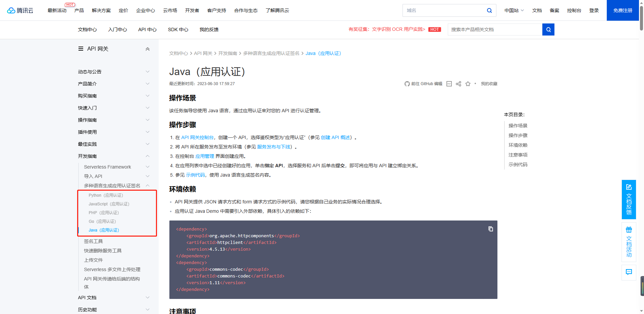The image size is (644, 314).
Task: Open the 服务发布与下线 link
Action: click(x=274, y=147)
